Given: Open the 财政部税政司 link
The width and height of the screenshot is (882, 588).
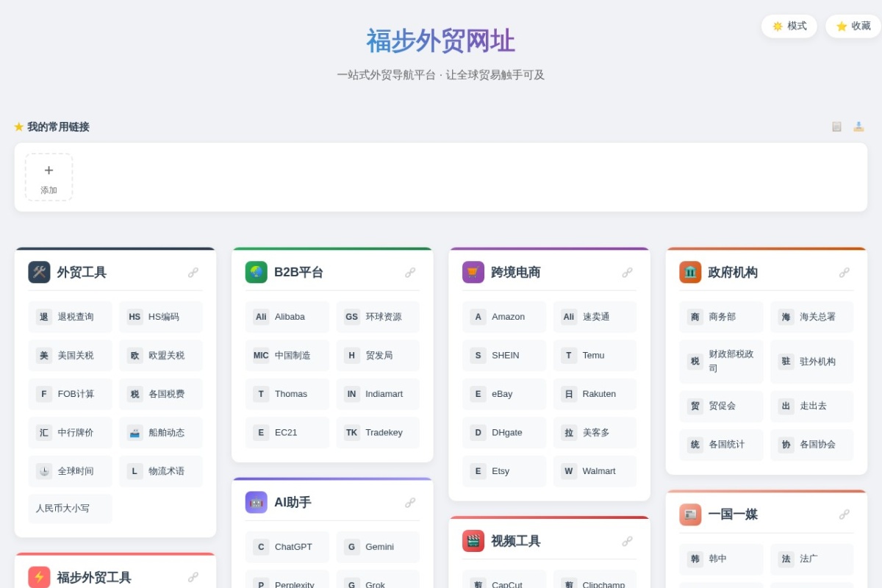Looking at the screenshot, I should click(721, 362).
